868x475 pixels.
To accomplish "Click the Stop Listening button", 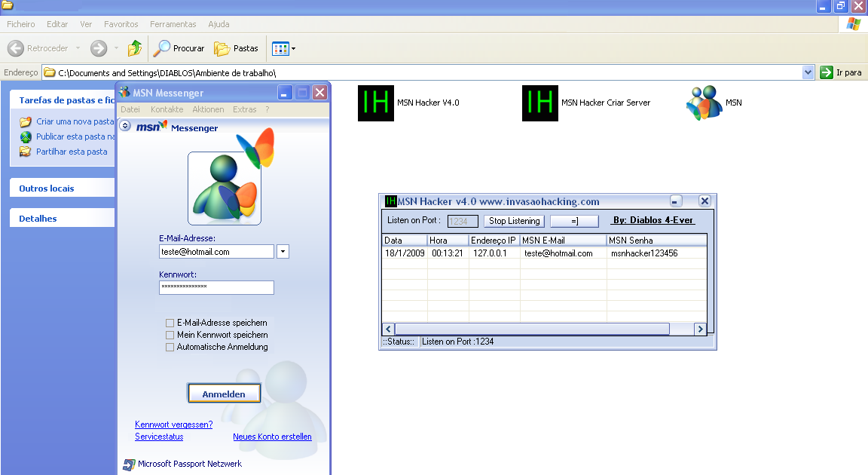I will click(515, 222).
